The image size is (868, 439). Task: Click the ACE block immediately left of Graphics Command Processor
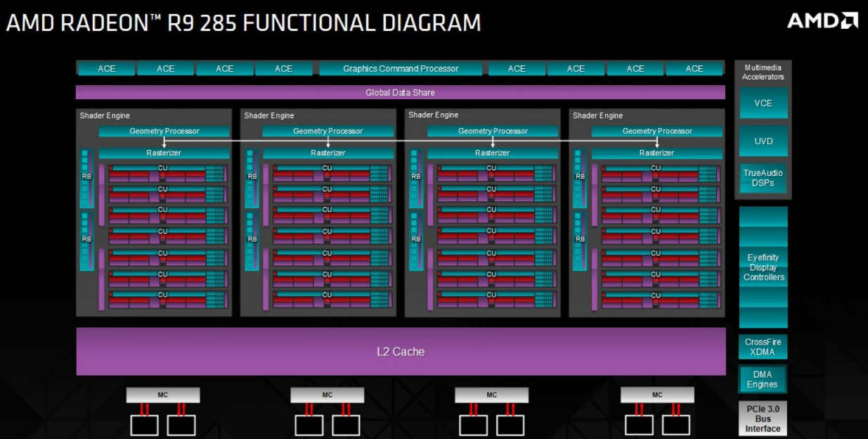(284, 69)
